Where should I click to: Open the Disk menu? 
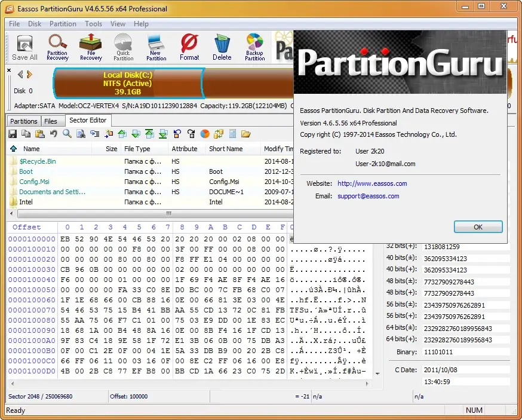pos(35,24)
